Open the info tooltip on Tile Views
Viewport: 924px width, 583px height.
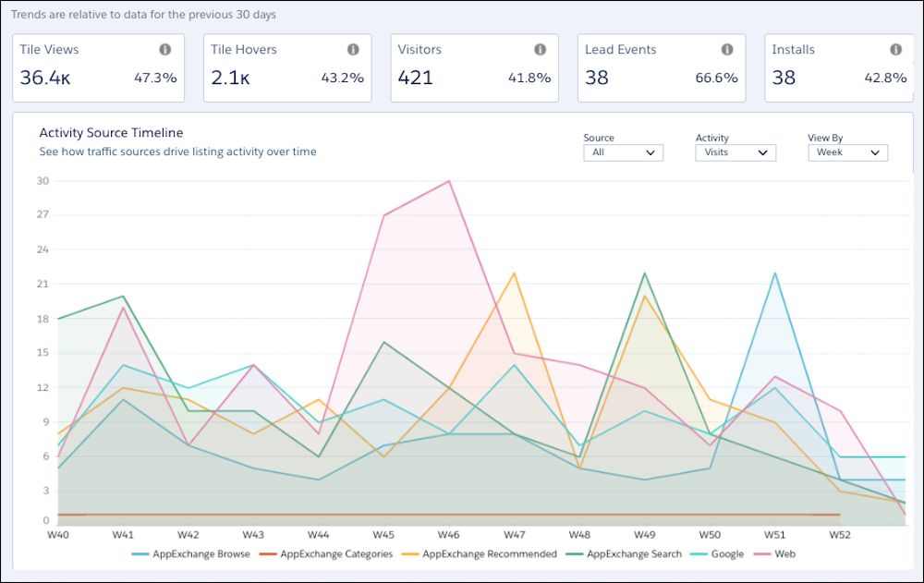[164, 50]
